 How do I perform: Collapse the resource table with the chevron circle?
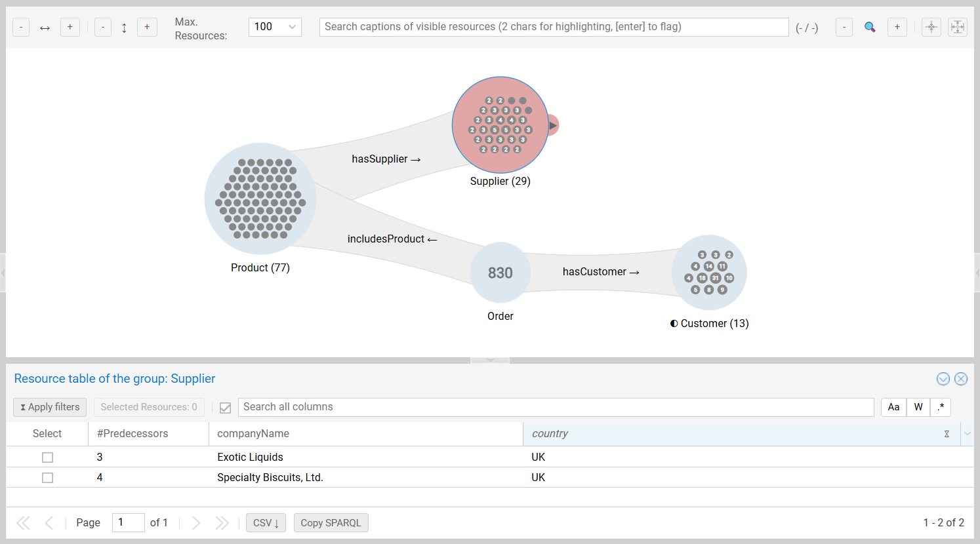943,379
